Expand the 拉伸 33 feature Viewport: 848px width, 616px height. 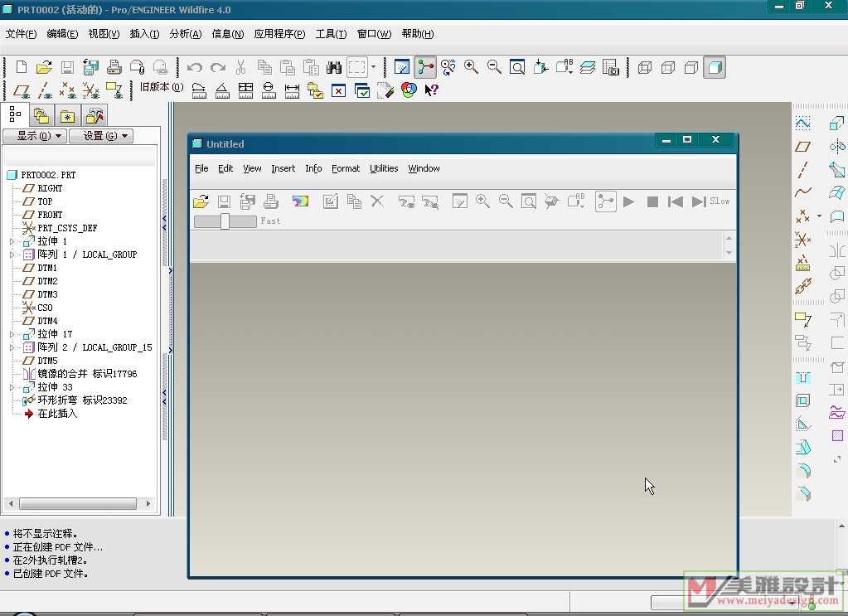click(x=12, y=387)
